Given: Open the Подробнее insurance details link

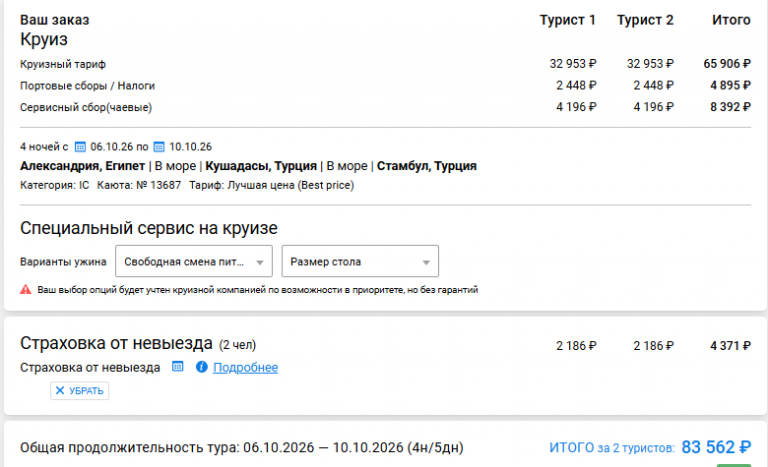Looking at the screenshot, I should [245, 368].
